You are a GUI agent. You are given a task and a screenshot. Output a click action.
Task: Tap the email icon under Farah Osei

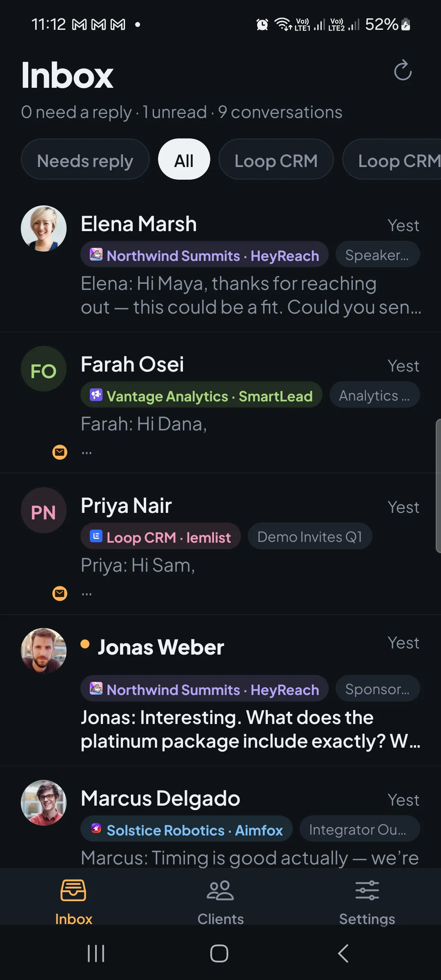60,452
